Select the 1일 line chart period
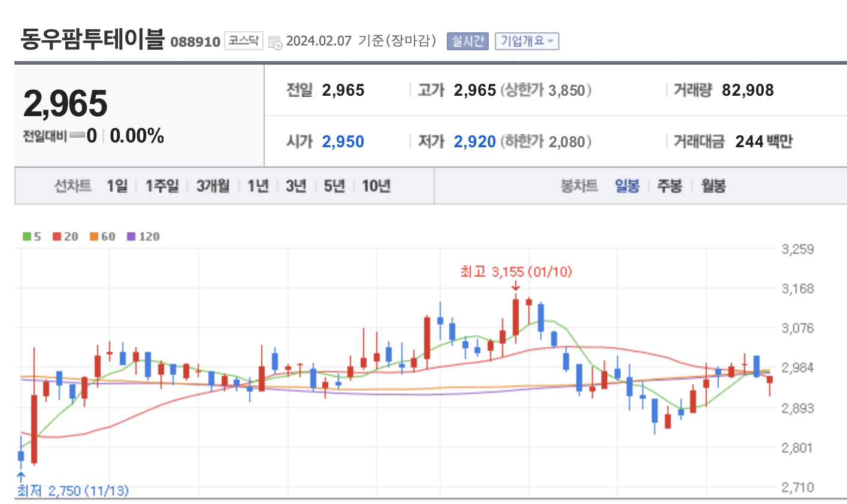Screen dimensions: 847x504 point(117,186)
